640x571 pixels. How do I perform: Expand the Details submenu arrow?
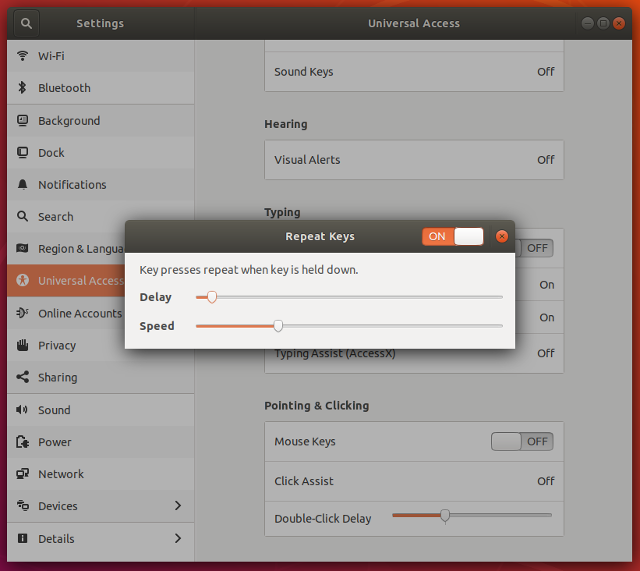click(x=178, y=538)
